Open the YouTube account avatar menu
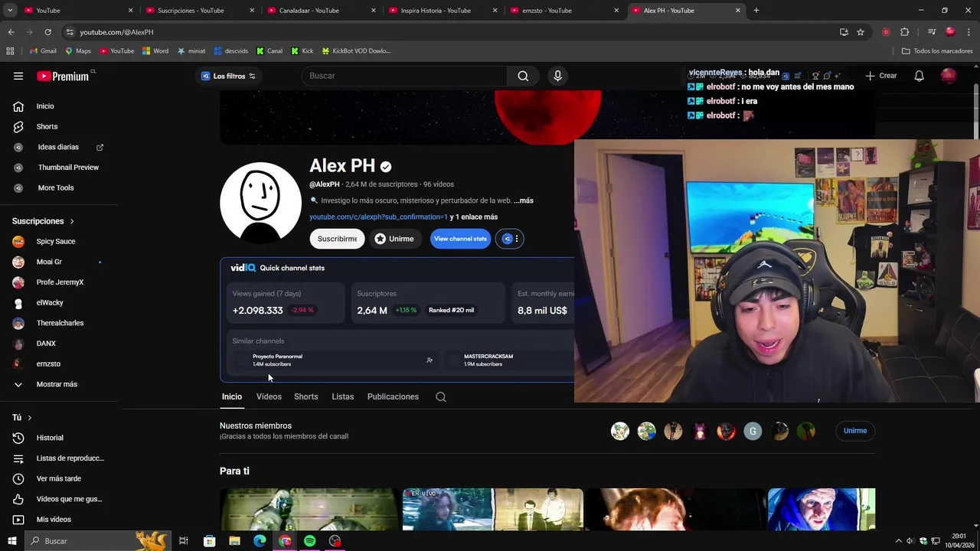Screen dimensions: 980x551 coord(949,76)
